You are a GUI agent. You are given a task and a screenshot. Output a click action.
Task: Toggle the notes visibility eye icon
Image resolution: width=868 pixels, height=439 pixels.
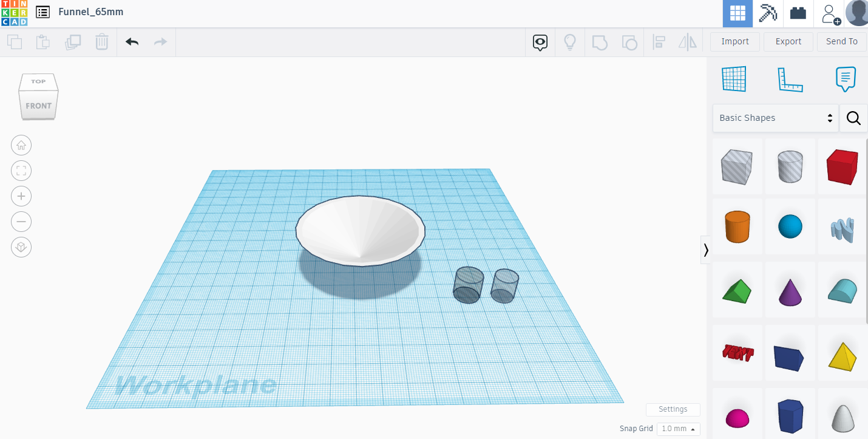pyautogui.click(x=540, y=43)
